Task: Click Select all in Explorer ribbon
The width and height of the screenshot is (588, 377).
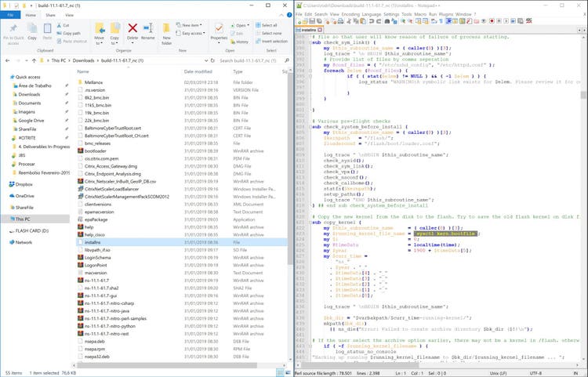Action: 267,25
